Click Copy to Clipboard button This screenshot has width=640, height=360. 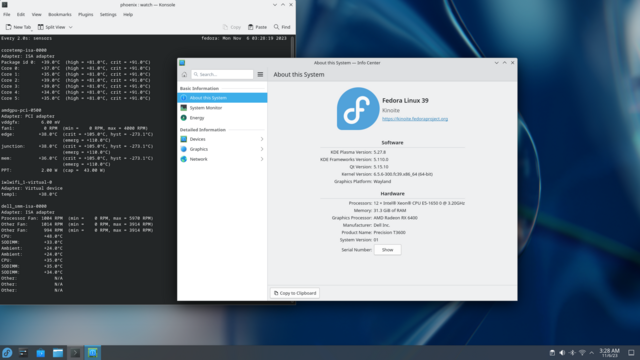(x=295, y=293)
